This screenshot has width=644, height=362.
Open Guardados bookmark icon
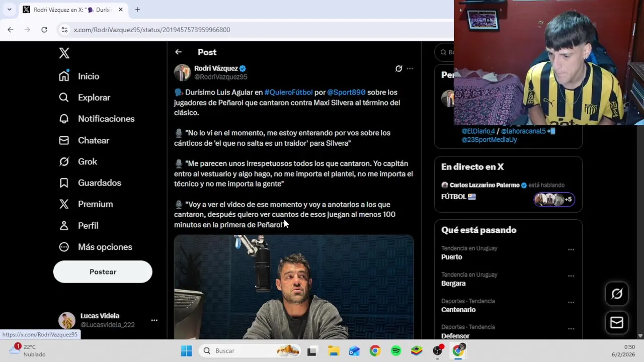(64, 183)
